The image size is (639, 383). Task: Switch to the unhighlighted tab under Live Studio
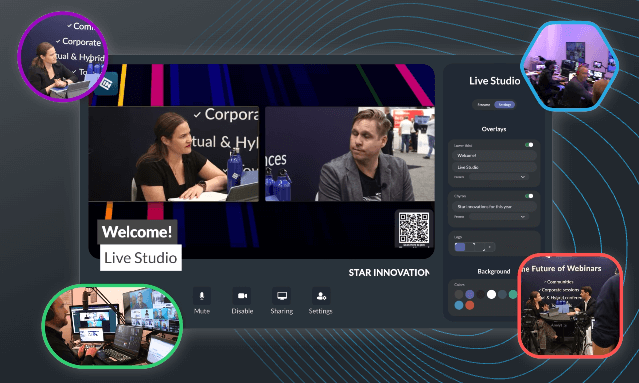coord(484,105)
